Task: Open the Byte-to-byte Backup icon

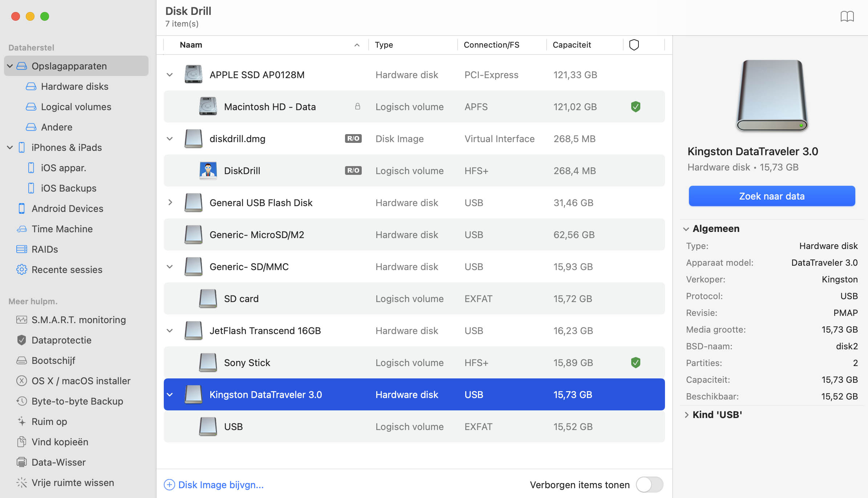Action: click(21, 401)
